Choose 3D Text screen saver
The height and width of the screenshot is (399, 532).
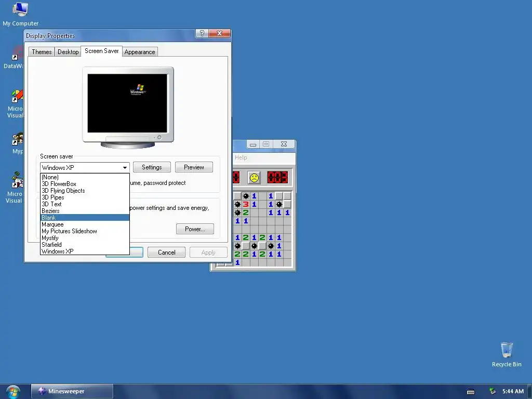tap(85, 204)
